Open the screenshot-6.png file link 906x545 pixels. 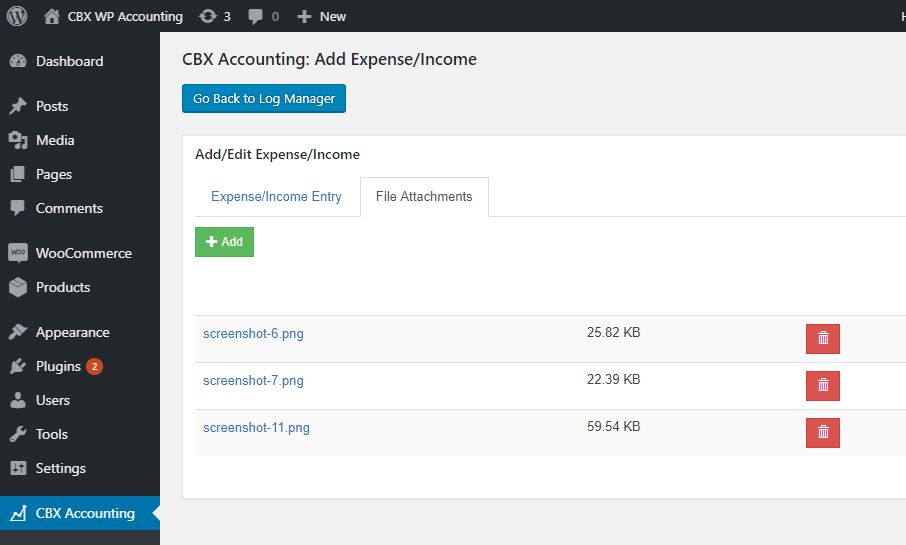point(253,333)
